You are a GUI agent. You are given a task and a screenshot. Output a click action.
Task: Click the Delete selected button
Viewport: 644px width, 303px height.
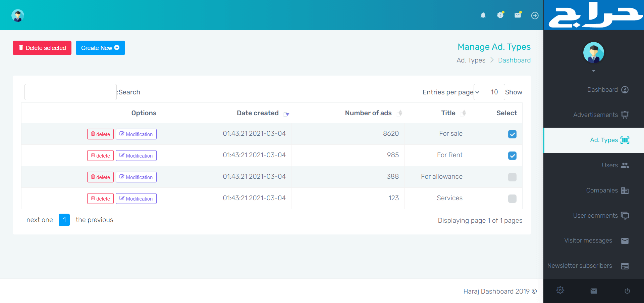point(42,48)
